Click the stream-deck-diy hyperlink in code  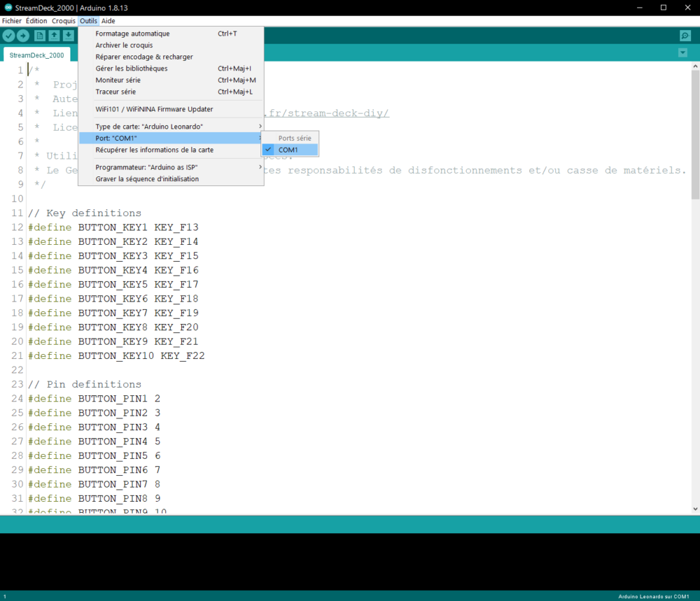click(328, 113)
